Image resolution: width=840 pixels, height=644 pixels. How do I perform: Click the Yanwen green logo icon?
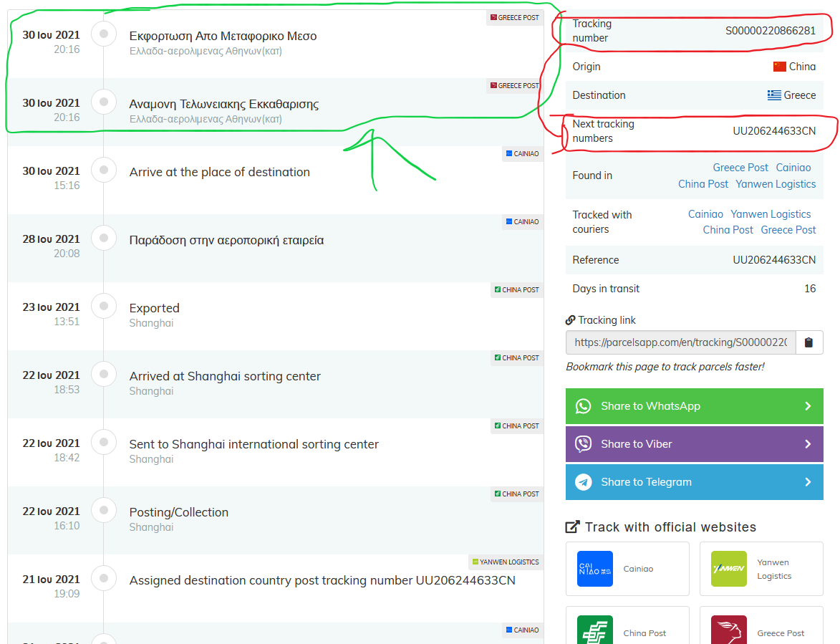[x=728, y=569]
